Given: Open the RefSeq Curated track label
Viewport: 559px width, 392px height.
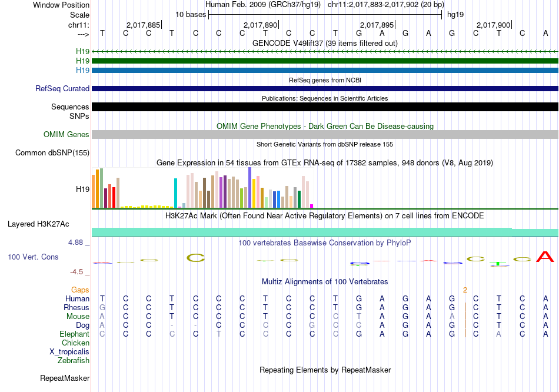Looking at the screenshot, I should pos(62,88).
